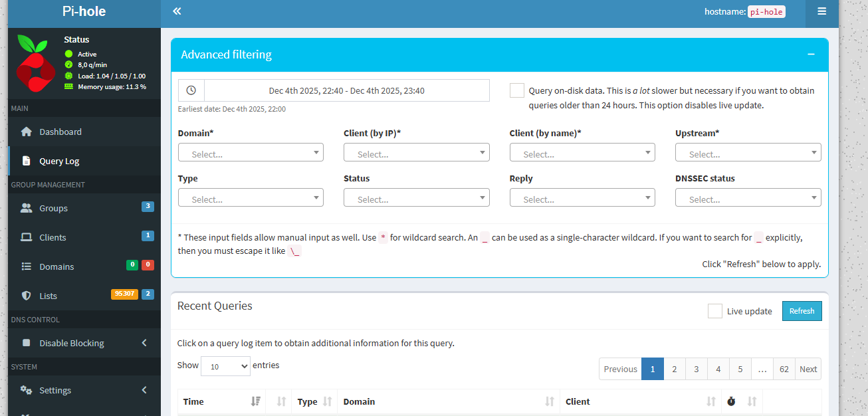Minimize the Advanced filtering panel
This screenshot has height=416, width=868.
pos(811,54)
